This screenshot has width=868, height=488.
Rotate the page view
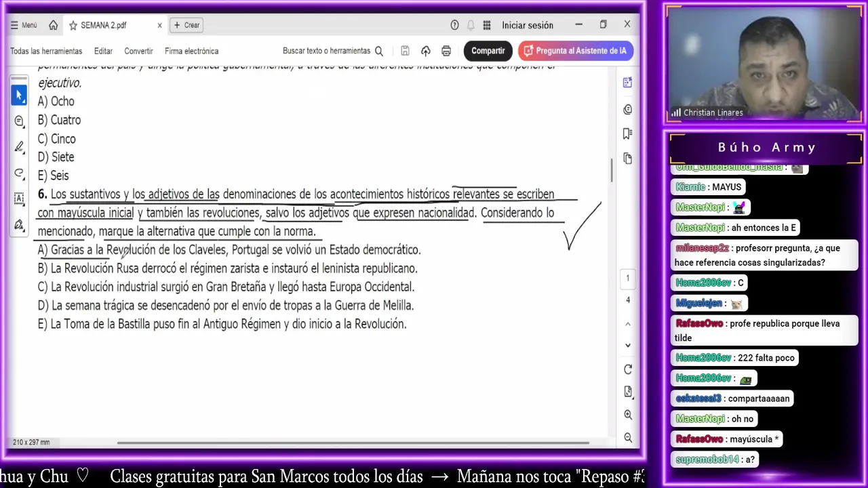627,369
